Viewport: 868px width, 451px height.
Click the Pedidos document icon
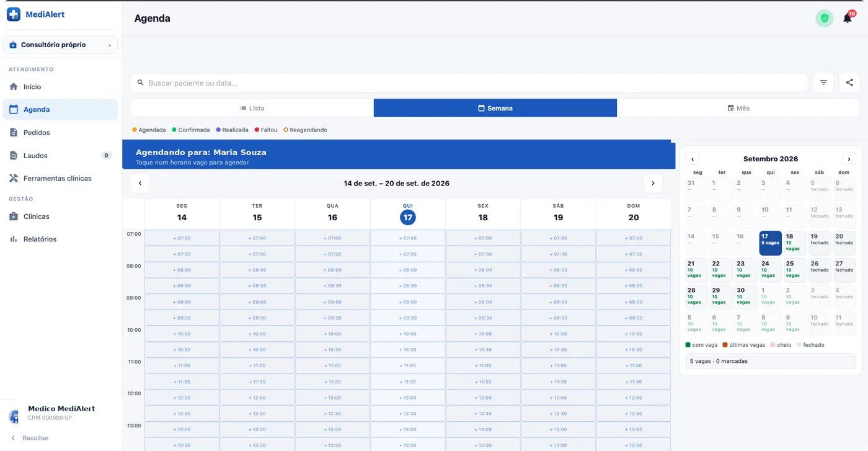tap(14, 133)
